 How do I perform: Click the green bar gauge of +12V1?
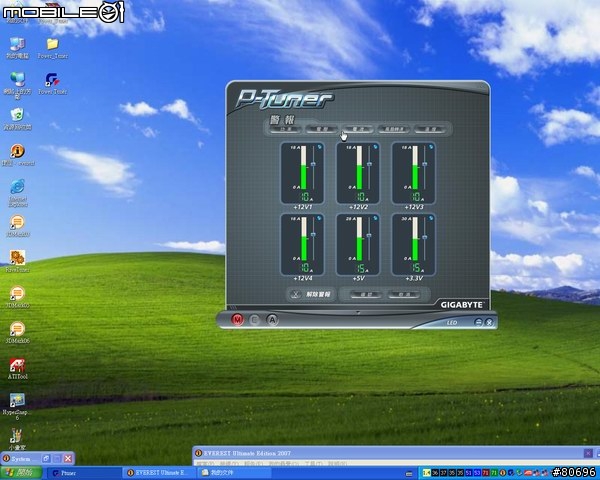(x=303, y=168)
